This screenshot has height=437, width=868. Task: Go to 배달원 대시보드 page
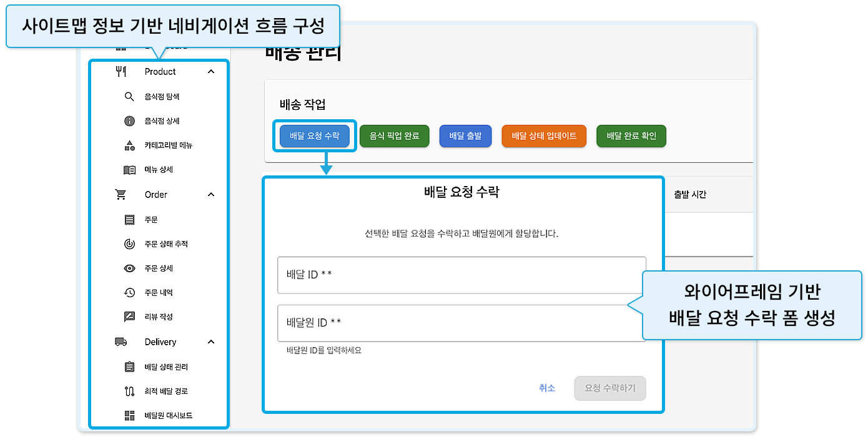tap(167, 416)
